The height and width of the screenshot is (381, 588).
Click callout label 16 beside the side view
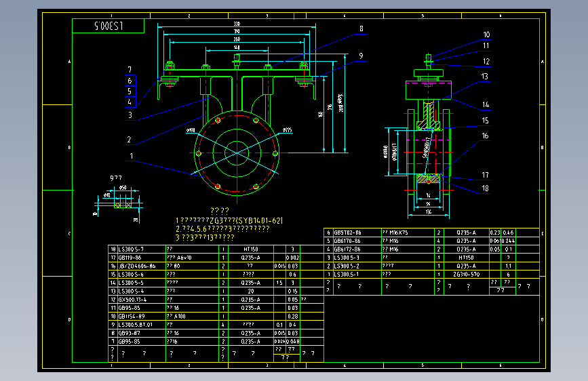485,136
